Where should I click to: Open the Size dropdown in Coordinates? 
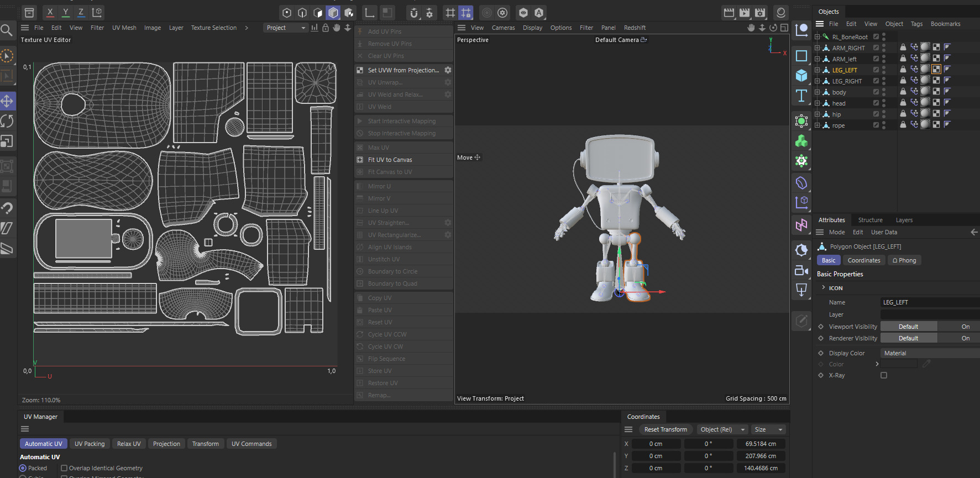(769, 429)
